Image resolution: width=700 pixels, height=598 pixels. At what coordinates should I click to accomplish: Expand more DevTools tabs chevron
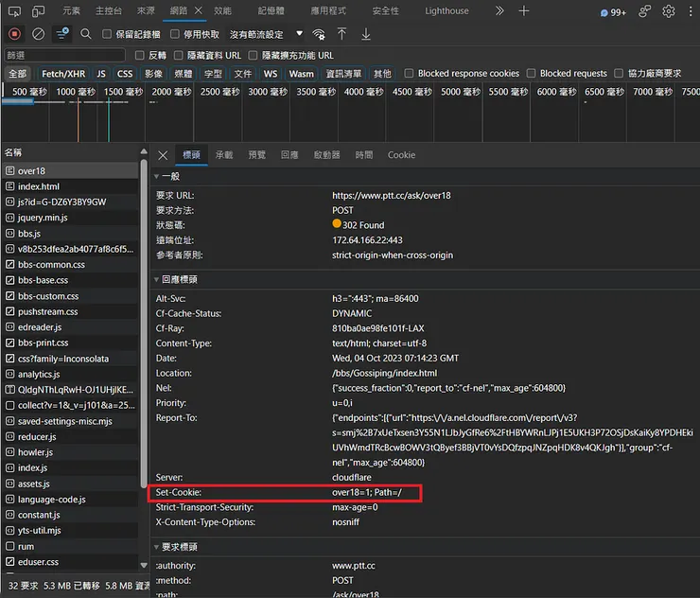(499, 11)
